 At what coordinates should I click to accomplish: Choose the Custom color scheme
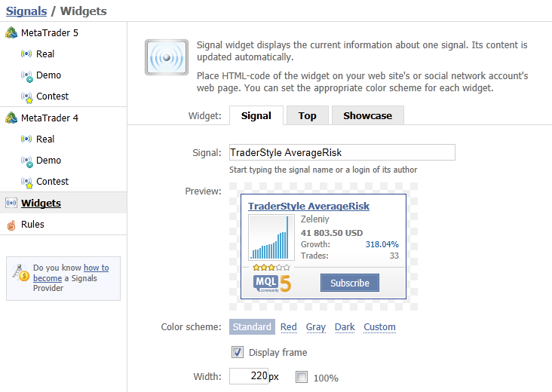379,326
